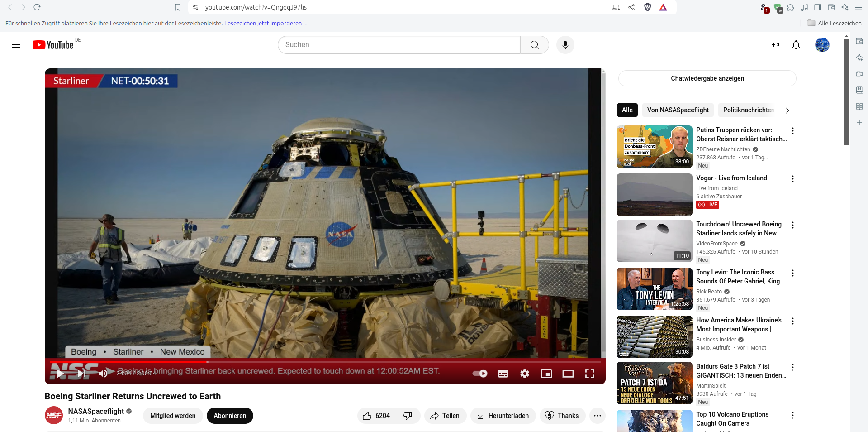Open the Create video icon
Image resolution: width=868 pixels, height=432 pixels.
(x=774, y=45)
